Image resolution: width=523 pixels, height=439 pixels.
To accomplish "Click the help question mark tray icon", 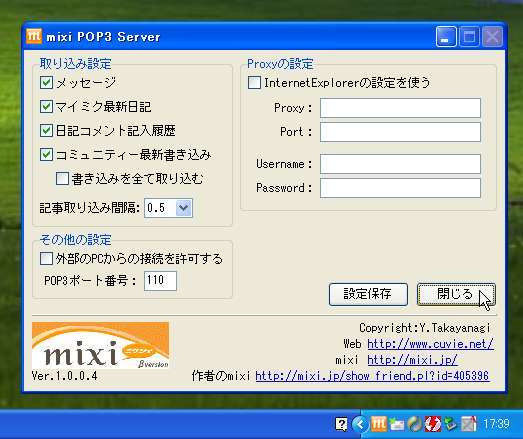I will click(x=341, y=424).
